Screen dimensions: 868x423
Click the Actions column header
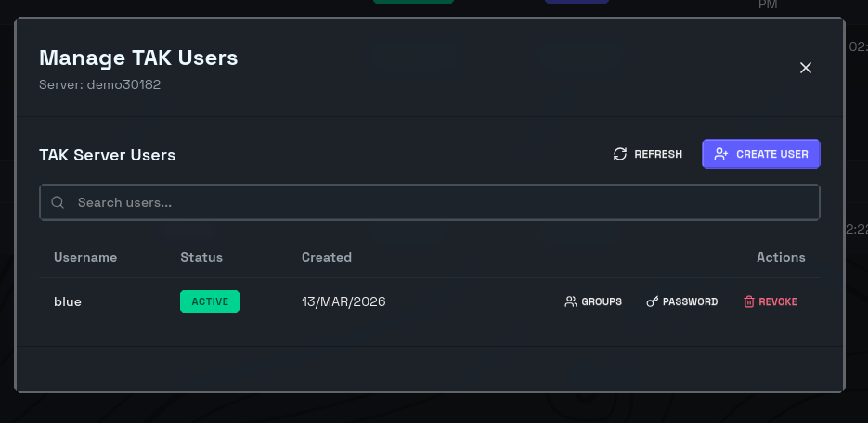click(781, 257)
